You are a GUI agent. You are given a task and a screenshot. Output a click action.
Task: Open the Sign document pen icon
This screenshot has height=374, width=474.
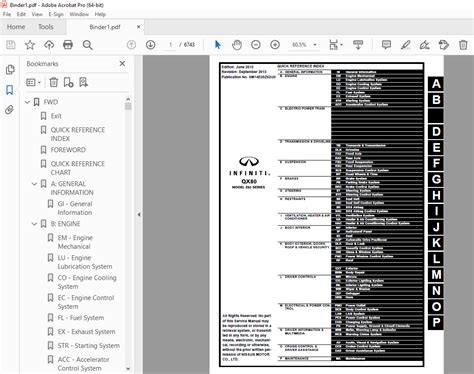coord(424,45)
